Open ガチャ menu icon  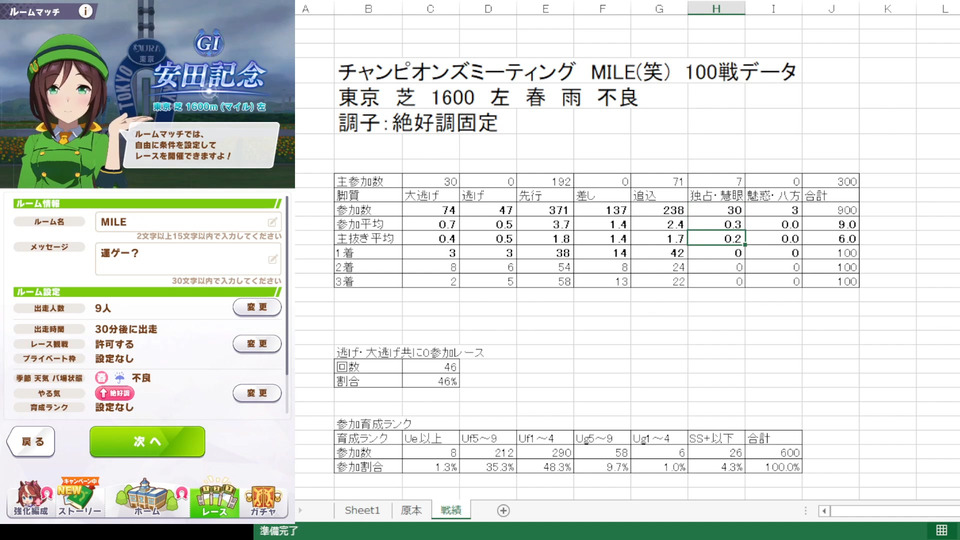(263, 499)
